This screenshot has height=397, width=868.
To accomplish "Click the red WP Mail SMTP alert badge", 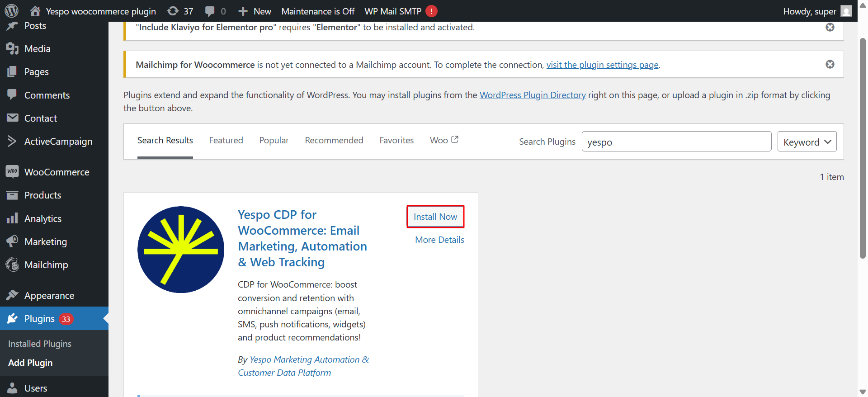I will (431, 11).
